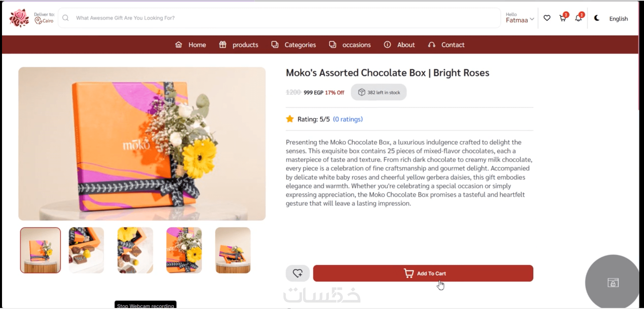
Task: Click the search magnifier icon
Action: 66,18
